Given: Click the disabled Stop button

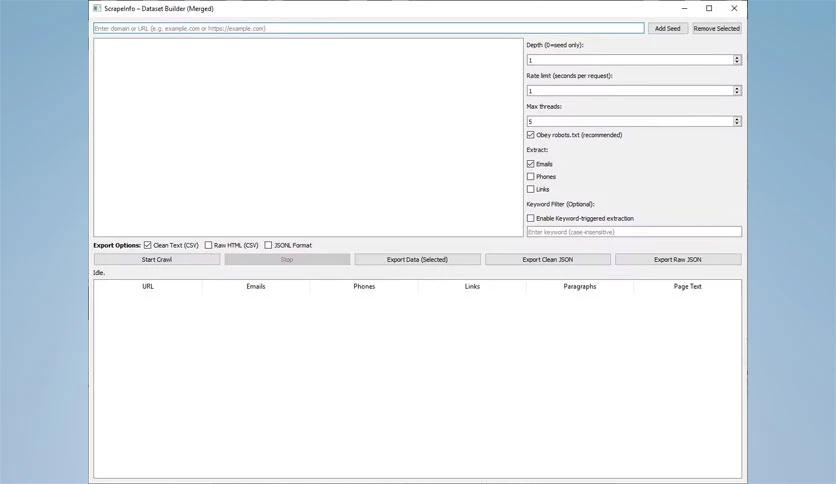Looking at the screenshot, I should (x=287, y=260).
